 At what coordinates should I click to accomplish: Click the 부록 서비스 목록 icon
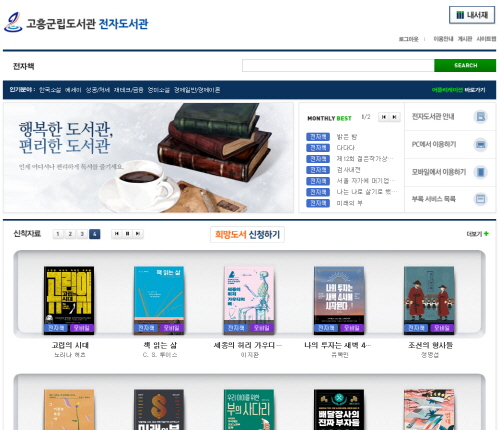click(x=480, y=199)
